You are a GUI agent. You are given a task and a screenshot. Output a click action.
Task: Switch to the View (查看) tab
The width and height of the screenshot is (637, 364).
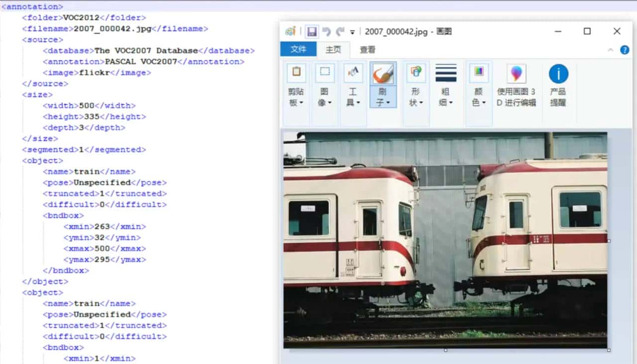[367, 50]
